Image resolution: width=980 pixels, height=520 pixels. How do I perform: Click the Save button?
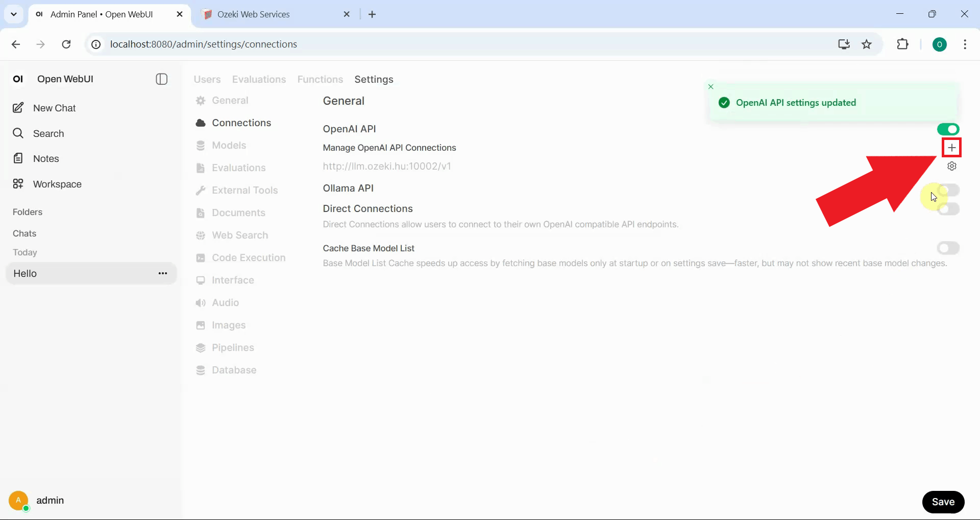(x=943, y=502)
